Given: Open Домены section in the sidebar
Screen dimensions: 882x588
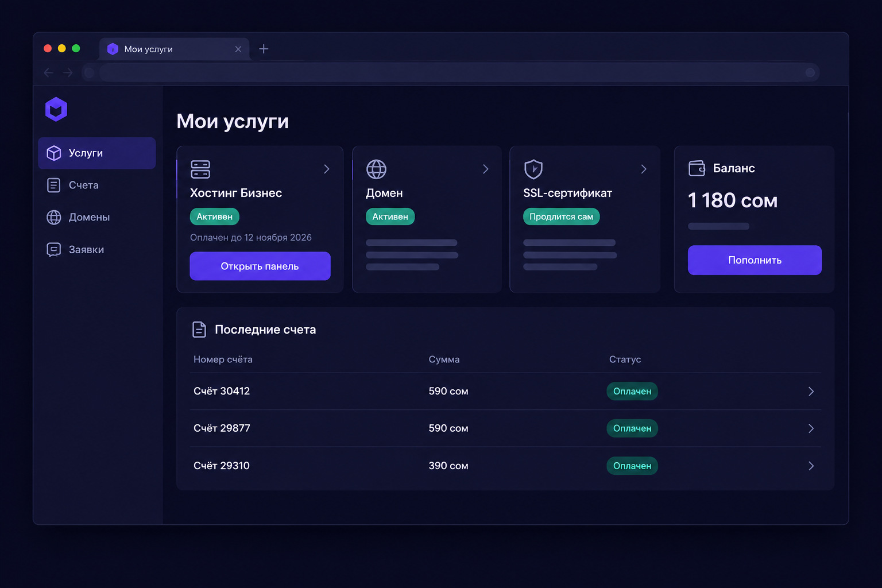Looking at the screenshot, I should [97, 217].
